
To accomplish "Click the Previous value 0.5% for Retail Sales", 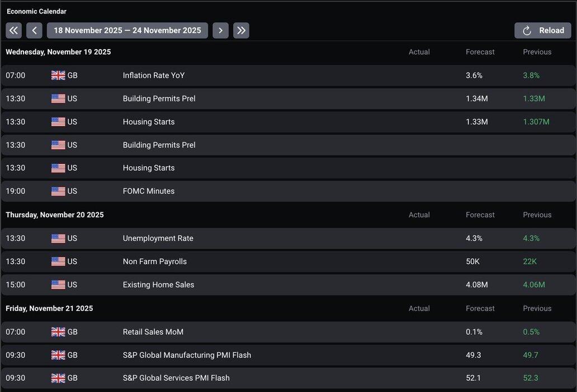I will [x=531, y=332].
